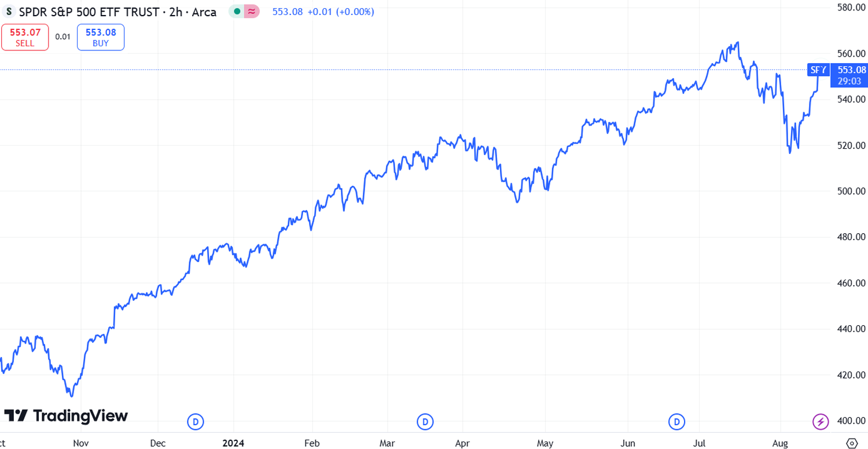Click the dividend D marker near December
Viewport: 868px width, 449px height.
tap(196, 422)
